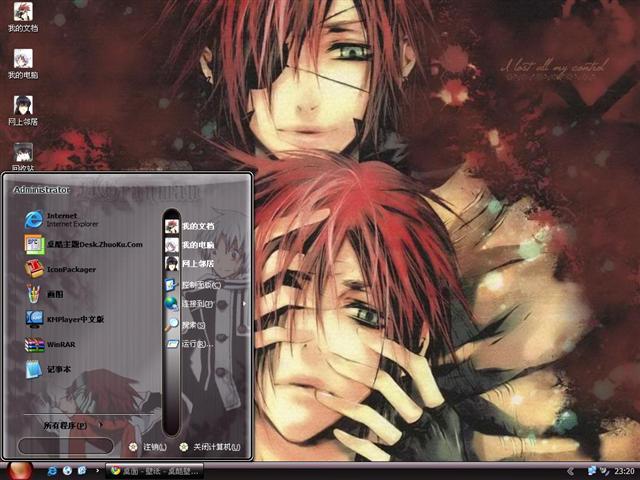The image size is (640, 480).
Task: Launch KMPlayer中文版 icon
Action: point(34,319)
